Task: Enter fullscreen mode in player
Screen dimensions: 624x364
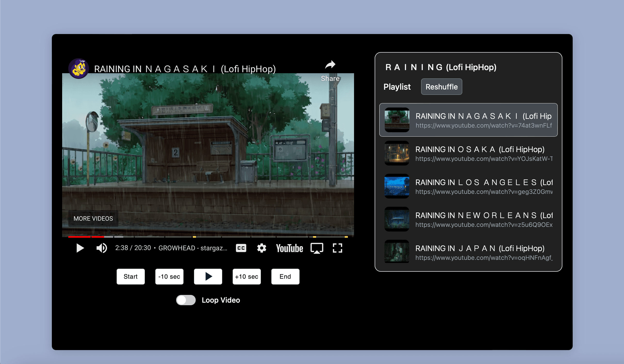Action: (x=337, y=248)
